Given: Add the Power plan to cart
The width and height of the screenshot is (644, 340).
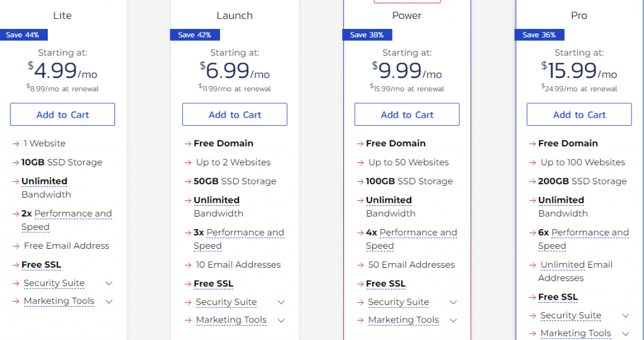Looking at the screenshot, I should coord(407,115).
